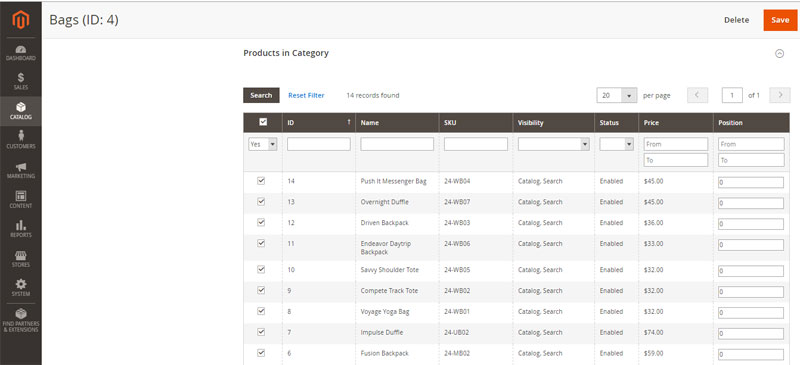Click the orange Save button

tap(780, 20)
